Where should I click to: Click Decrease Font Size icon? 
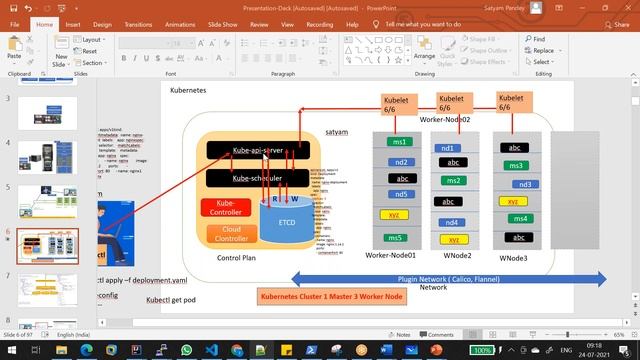[x=212, y=43]
